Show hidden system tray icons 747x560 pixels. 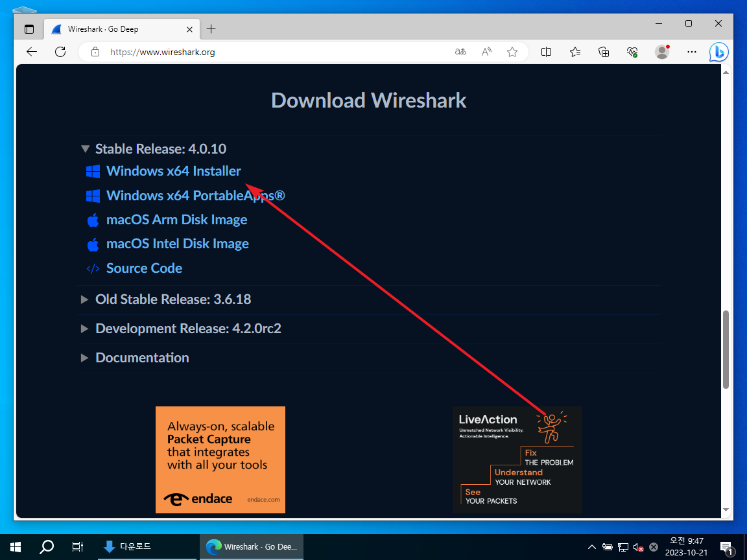pyautogui.click(x=591, y=547)
